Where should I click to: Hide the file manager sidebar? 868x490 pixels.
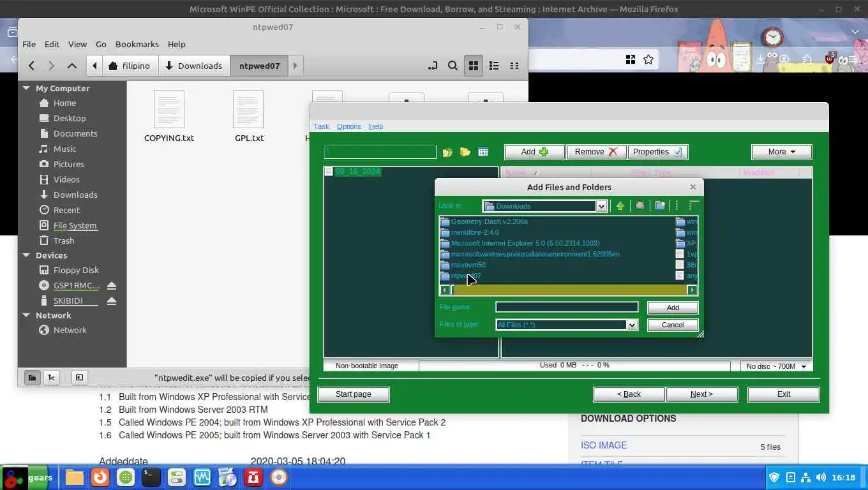point(79,377)
